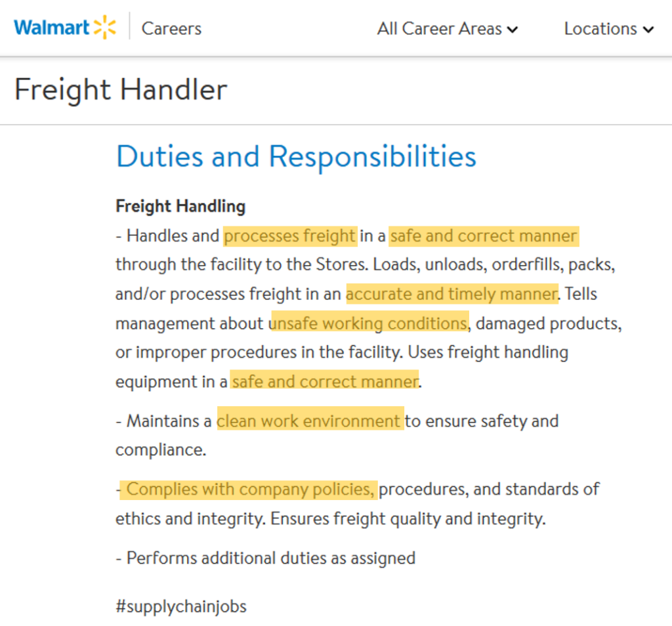Click first highlighted 'safe and correct manner' phrase

[x=484, y=236]
